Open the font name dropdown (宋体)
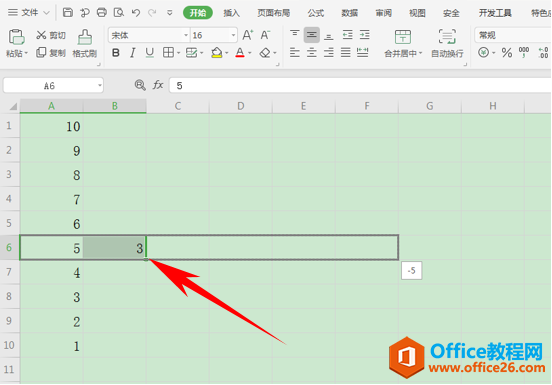This screenshot has height=385, width=552. pyautogui.click(x=186, y=35)
